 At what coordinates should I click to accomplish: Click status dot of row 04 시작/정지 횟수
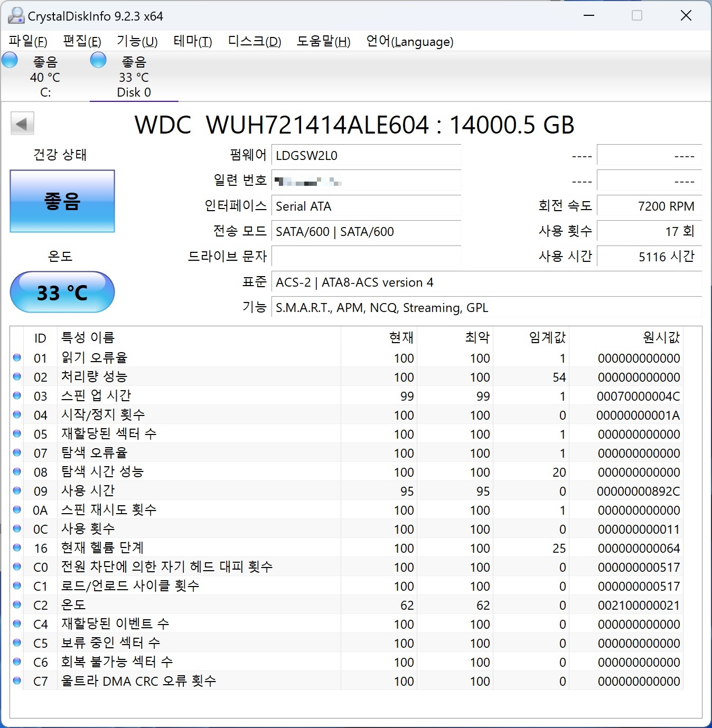pyautogui.click(x=17, y=414)
